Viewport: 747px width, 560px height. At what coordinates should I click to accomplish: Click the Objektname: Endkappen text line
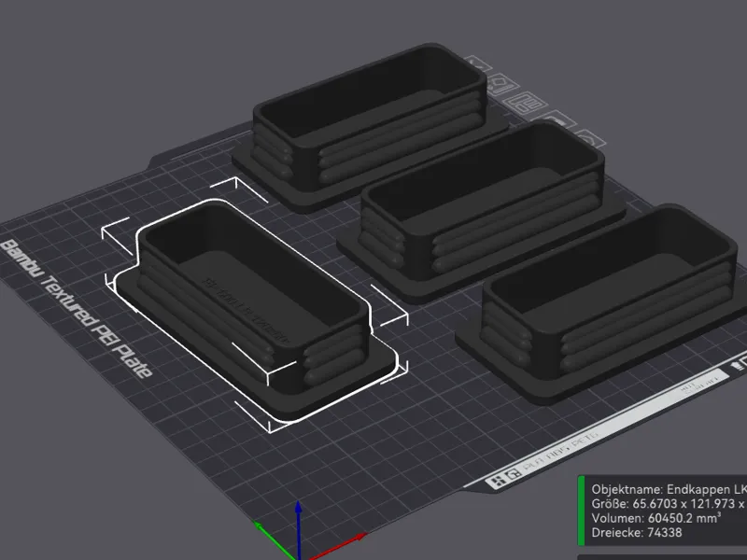[669, 489]
